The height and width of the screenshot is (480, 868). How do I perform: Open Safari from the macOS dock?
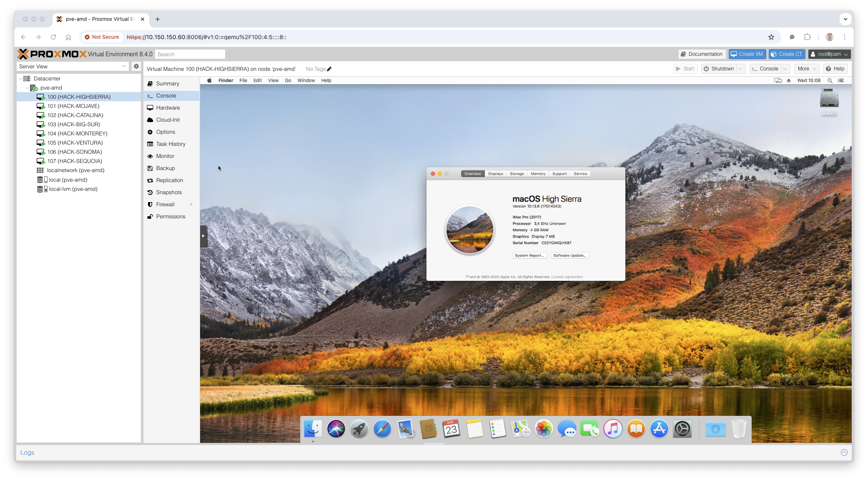(382, 429)
